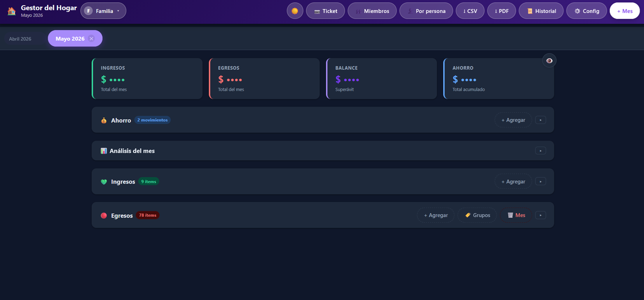Click the Balance summary card
Image resolution: width=644 pixels, height=300 pixels.
coord(381,78)
